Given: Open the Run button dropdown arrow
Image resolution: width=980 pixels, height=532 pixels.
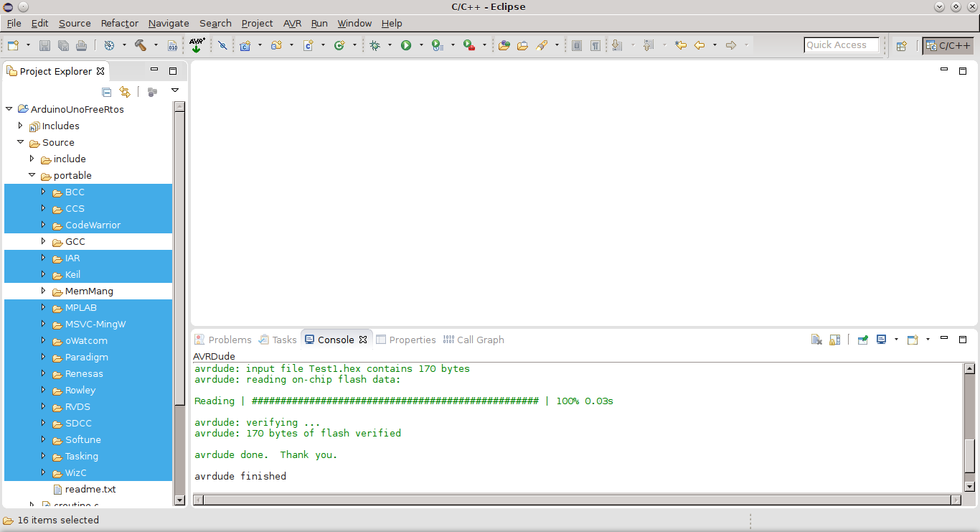Looking at the screenshot, I should pyautogui.click(x=421, y=45).
